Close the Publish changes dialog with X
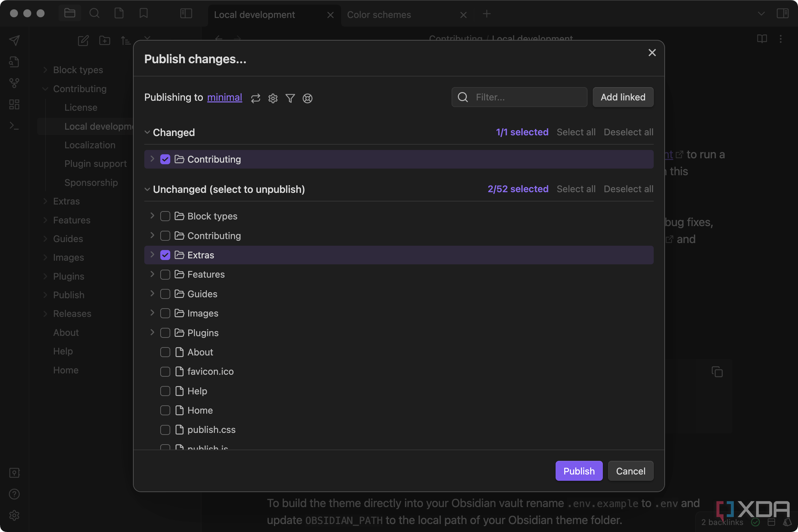 coord(652,53)
